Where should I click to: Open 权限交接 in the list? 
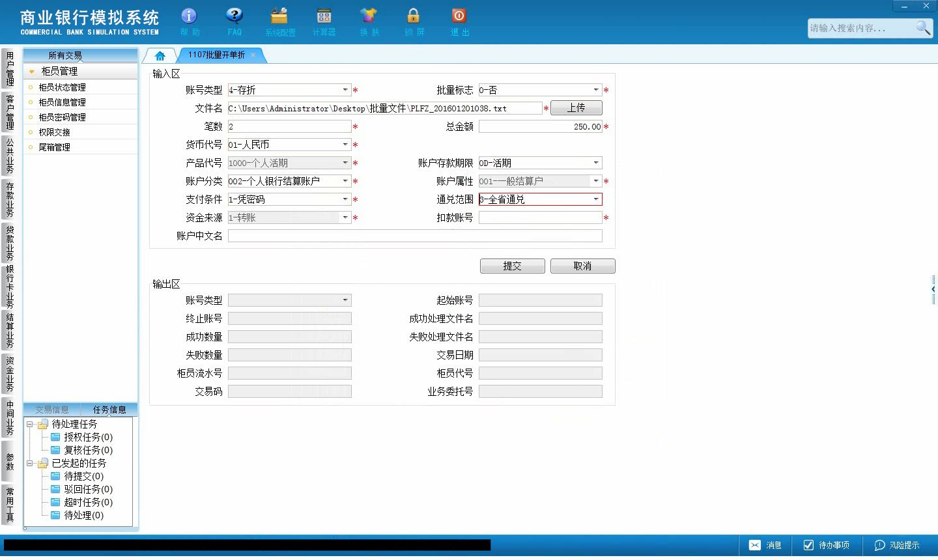click(54, 132)
